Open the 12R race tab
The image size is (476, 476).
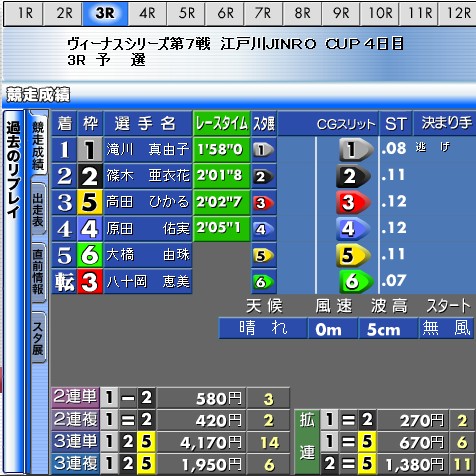pyautogui.click(x=457, y=14)
